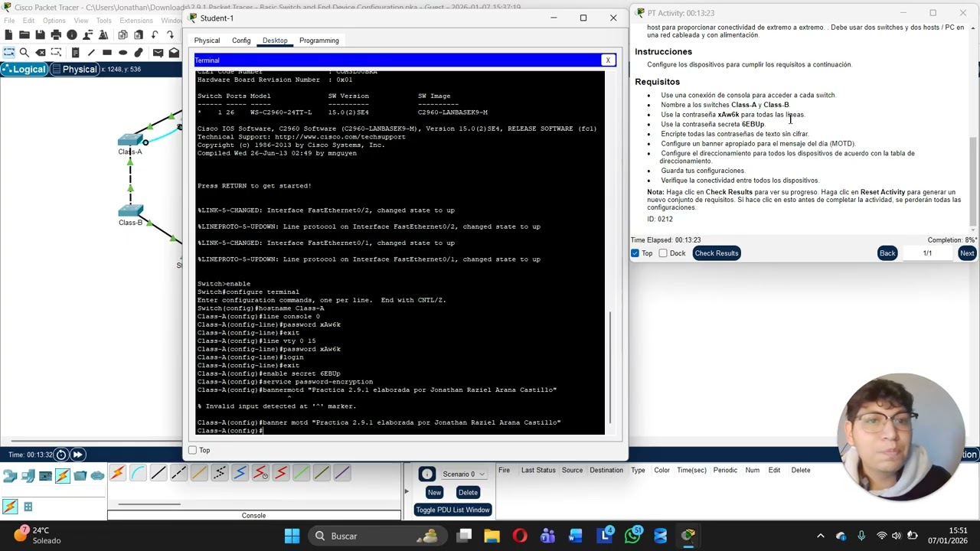Choose the Inspect magnifier tool
The image size is (980, 551).
[x=24, y=52]
